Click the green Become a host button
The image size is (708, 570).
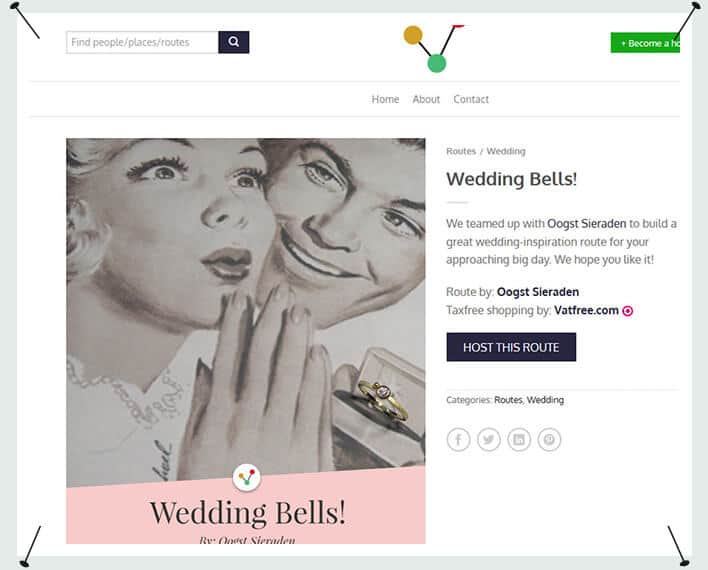[x=645, y=43]
